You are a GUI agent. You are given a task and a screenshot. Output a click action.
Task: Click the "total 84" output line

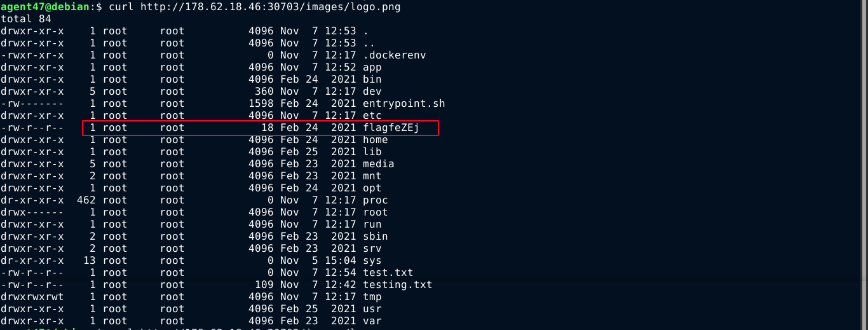pos(26,19)
